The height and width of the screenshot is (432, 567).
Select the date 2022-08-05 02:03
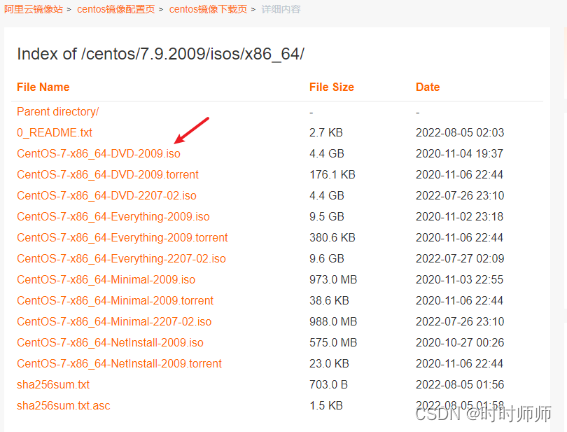coord(460,133)
